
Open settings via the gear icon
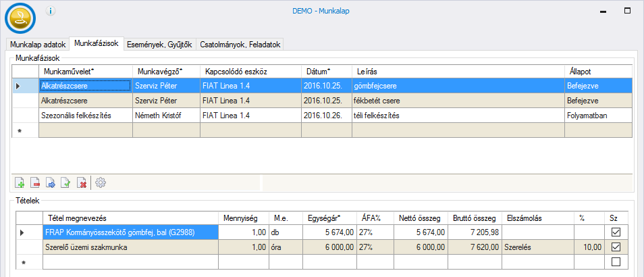pos(101,182)
